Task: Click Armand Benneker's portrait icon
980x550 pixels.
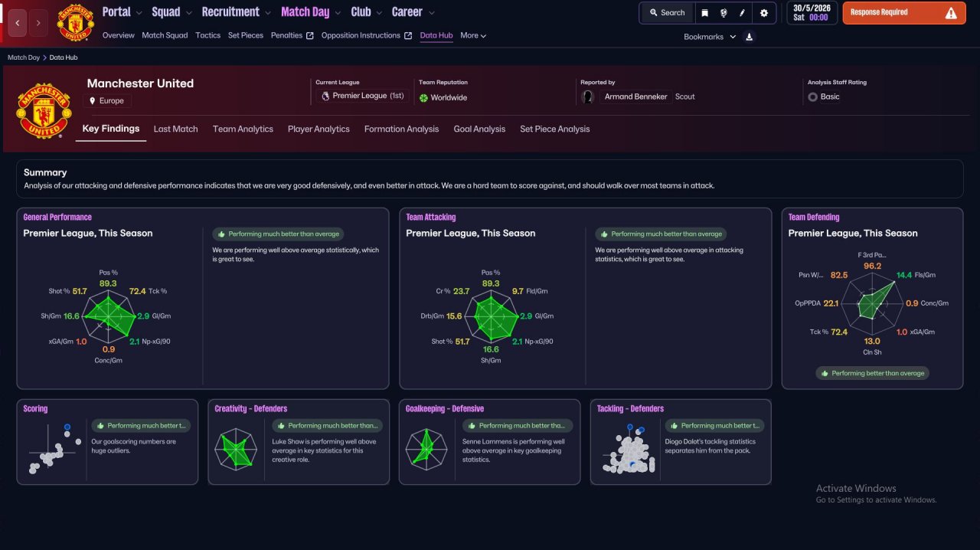Action: pos(588,97)
